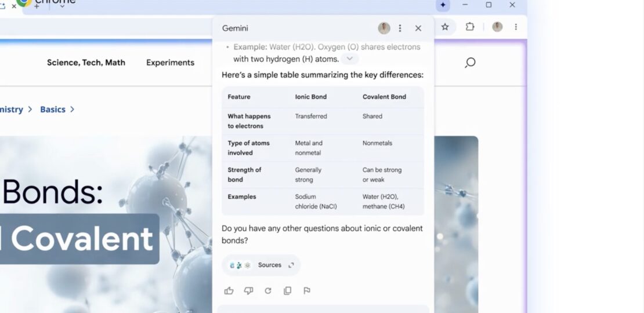The image size is (644, 313).
Task: Click the Gemini sparkle icon in title bar
Action: 443,5
